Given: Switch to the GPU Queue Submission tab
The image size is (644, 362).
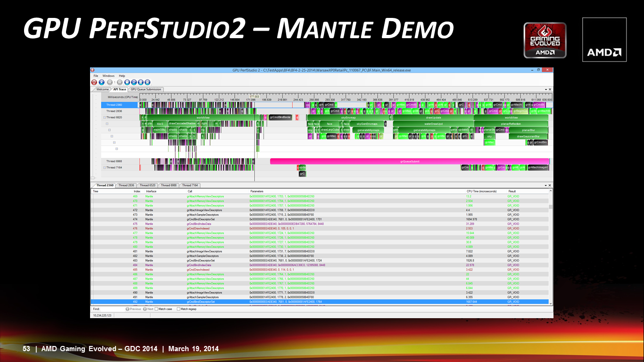Looking at the screenshot, I should [146, 89].
